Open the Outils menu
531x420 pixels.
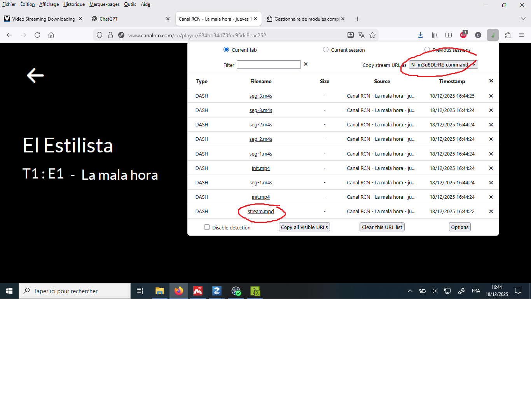[130, 4]
